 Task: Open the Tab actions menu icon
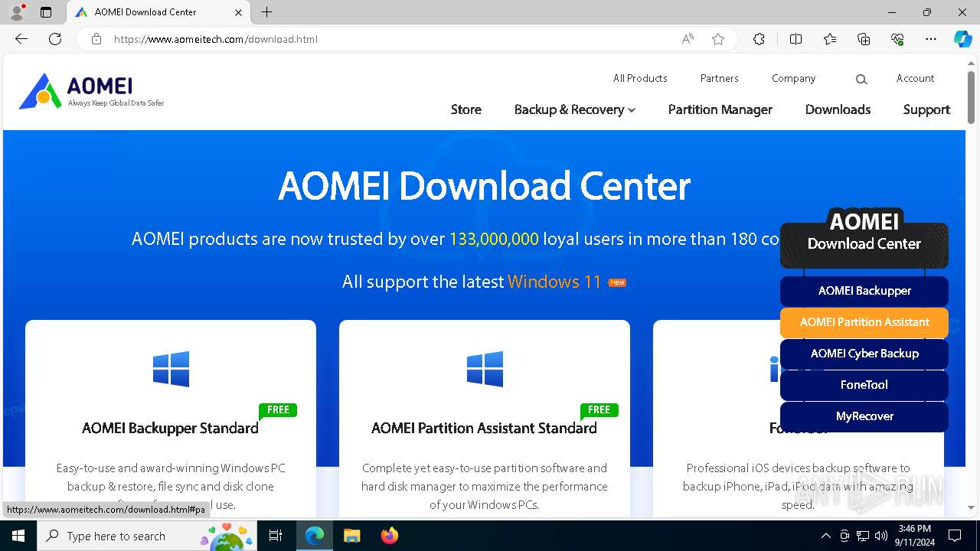(x=46, y=12)
